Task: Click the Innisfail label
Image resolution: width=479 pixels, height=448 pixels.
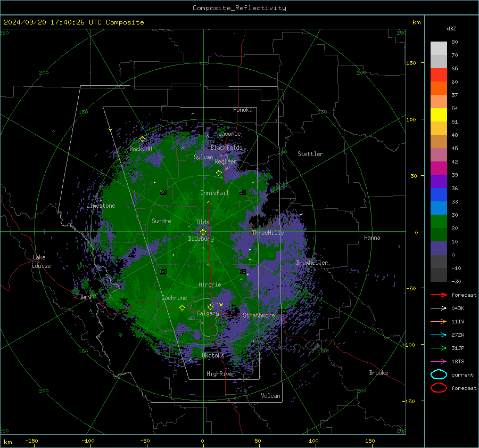Action: click(214, 193)
